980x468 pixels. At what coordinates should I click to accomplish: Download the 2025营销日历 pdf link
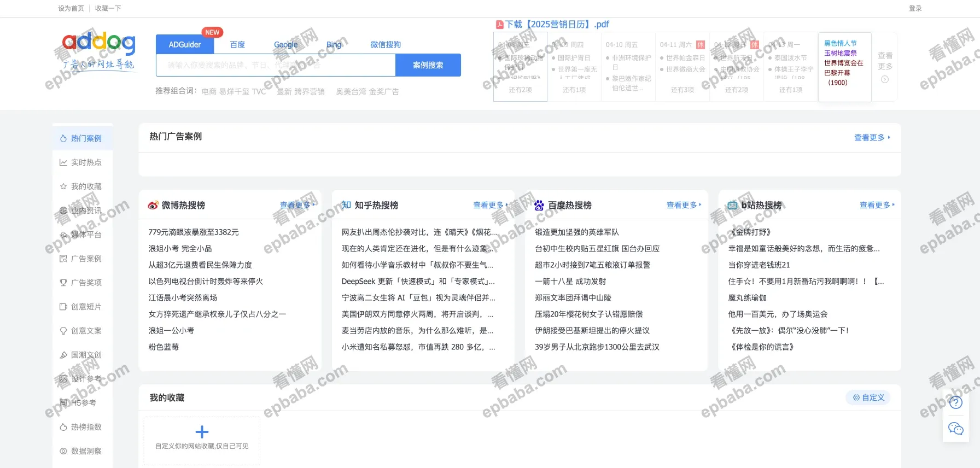coord(557,25)
